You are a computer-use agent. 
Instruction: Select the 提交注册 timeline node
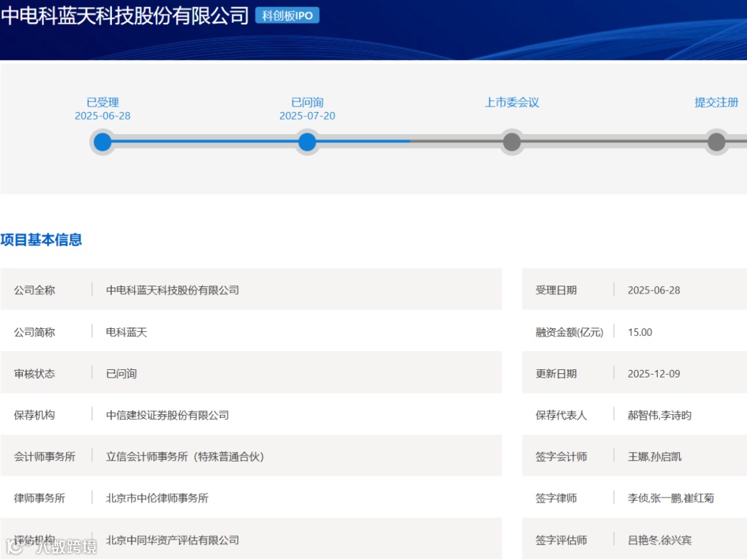716,142
